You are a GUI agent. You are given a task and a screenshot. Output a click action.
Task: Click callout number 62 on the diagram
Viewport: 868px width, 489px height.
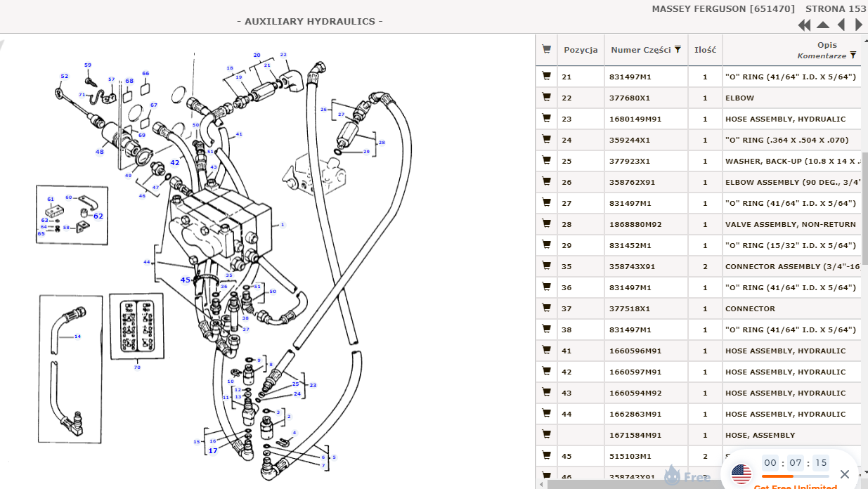point(98,216)
